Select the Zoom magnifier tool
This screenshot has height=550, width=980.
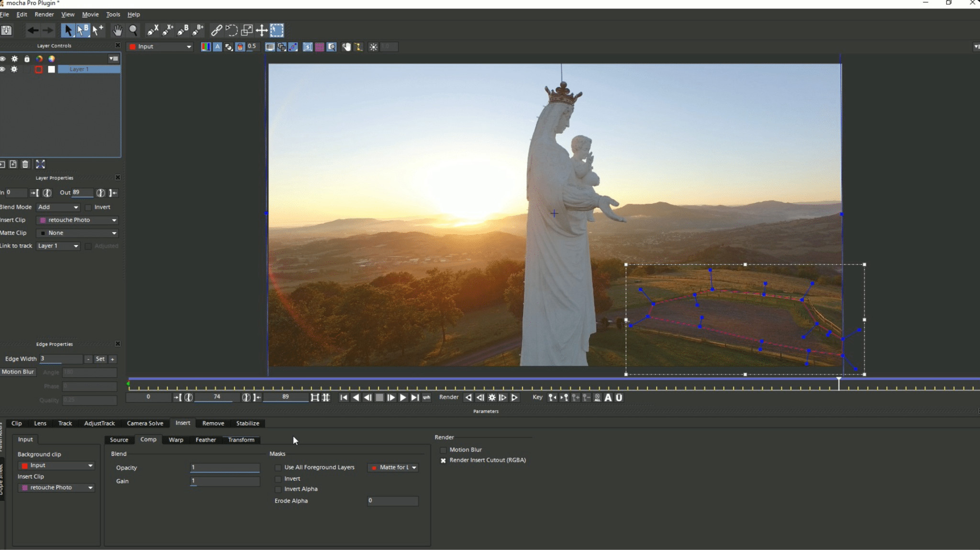(x=134, y=31)
